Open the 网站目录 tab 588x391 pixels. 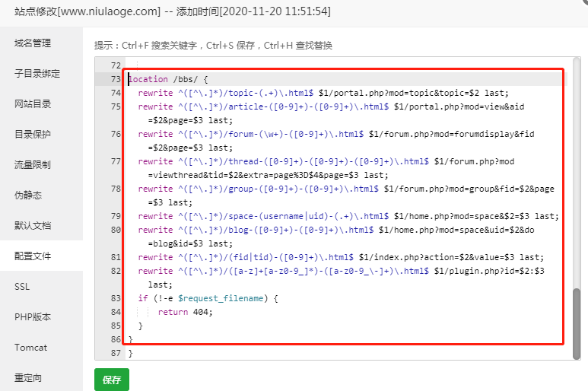[x=33, y=104]
